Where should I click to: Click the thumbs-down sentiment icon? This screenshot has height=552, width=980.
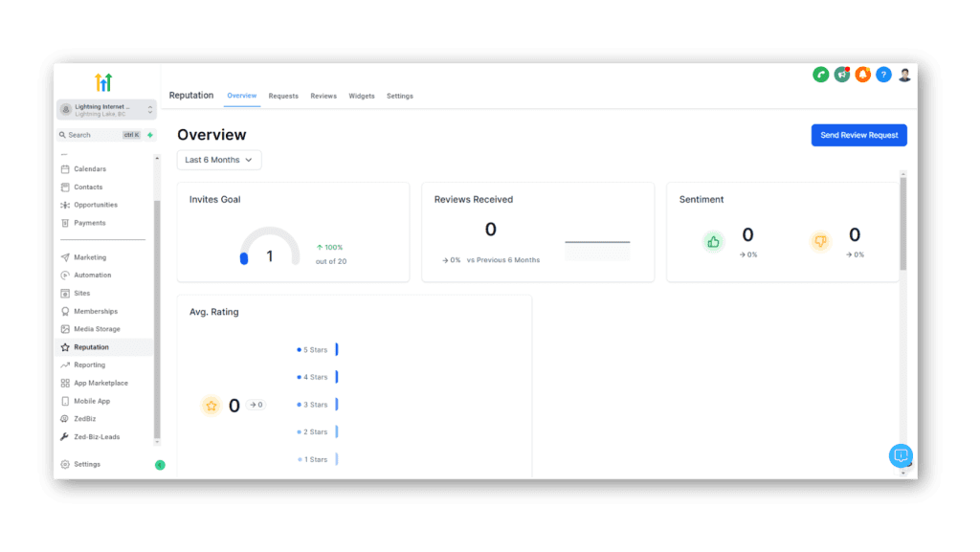pos(820,241)
